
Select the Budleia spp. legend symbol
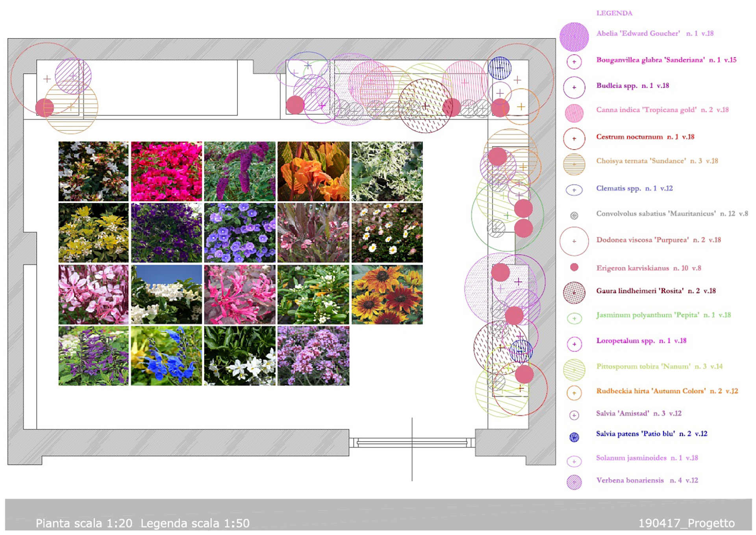pyautogui.click(x=574, y=87)
